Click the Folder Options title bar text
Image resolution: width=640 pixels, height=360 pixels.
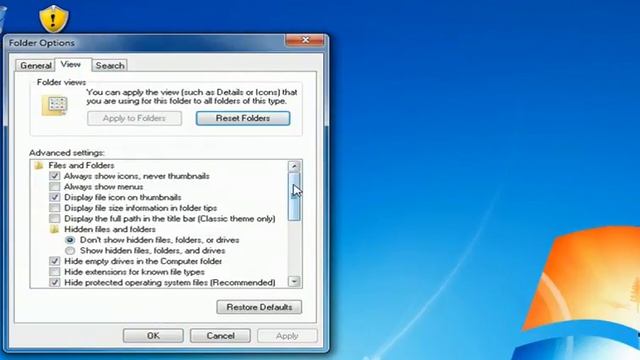(42, 43)
